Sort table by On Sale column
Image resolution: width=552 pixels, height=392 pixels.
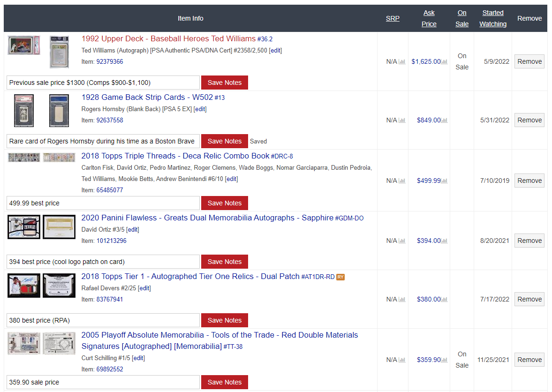[x=462, y=18]
